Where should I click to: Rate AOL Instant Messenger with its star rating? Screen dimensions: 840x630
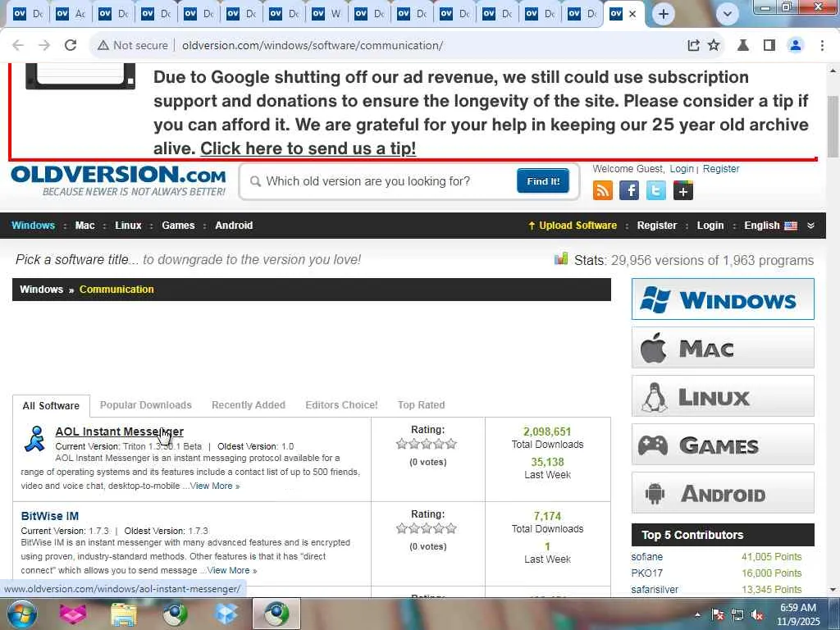coord(427,444)
